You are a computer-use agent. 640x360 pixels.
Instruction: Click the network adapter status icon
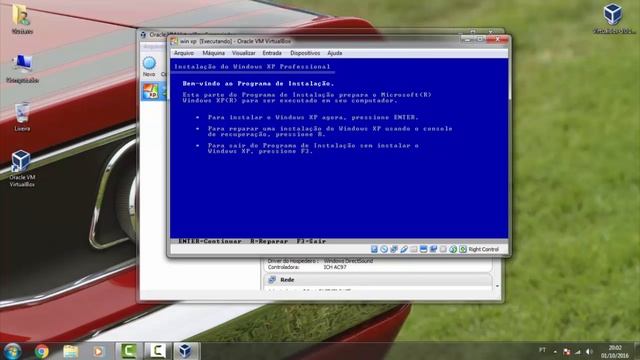(394, 249)
